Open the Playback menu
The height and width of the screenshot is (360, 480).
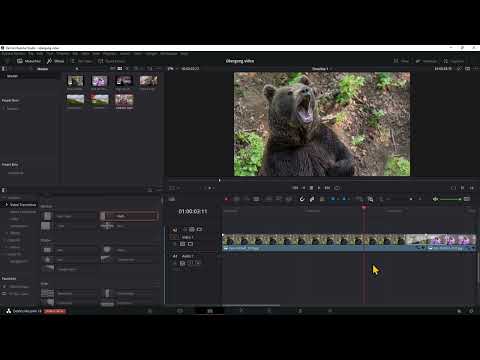click(109, 53)
